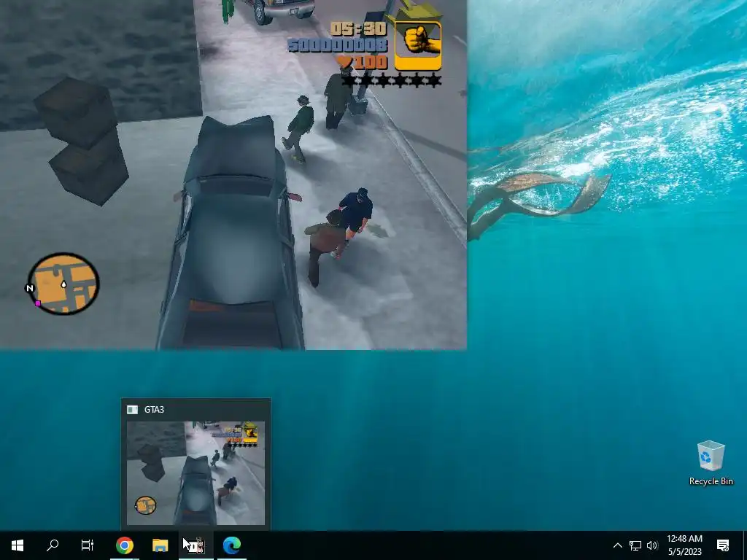
Task: Open the taskbar search magnifier
Action: coord(53,545)
